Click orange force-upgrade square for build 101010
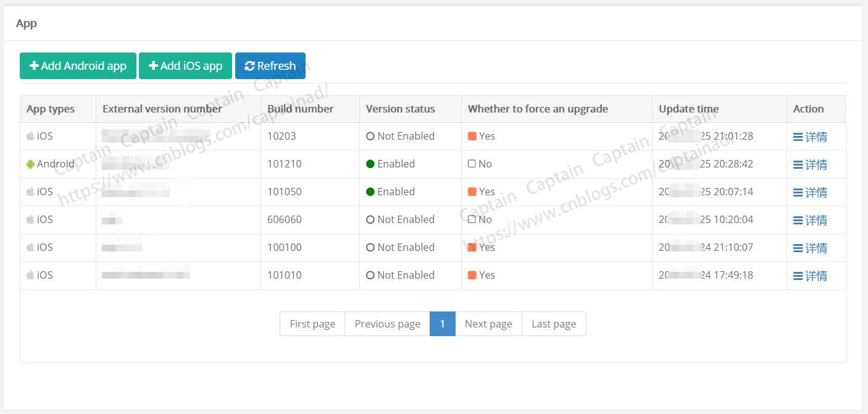Image resolution: width=868 pixels, height=414 pixels. (x=472, y=275)
